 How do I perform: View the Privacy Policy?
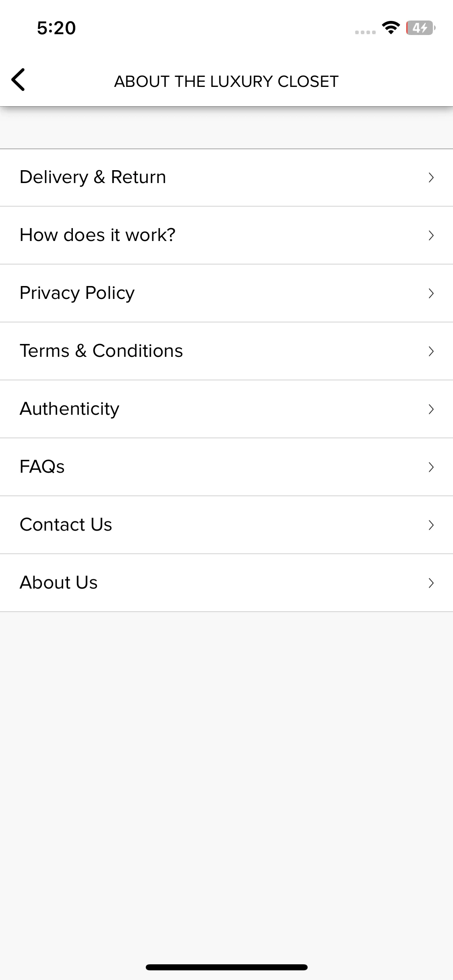tap(226, 293)
